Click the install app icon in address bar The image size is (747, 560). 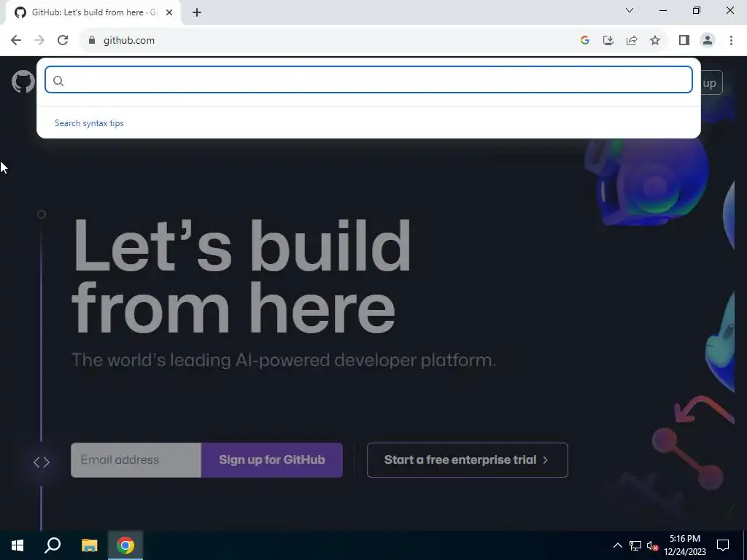point(608,41)
